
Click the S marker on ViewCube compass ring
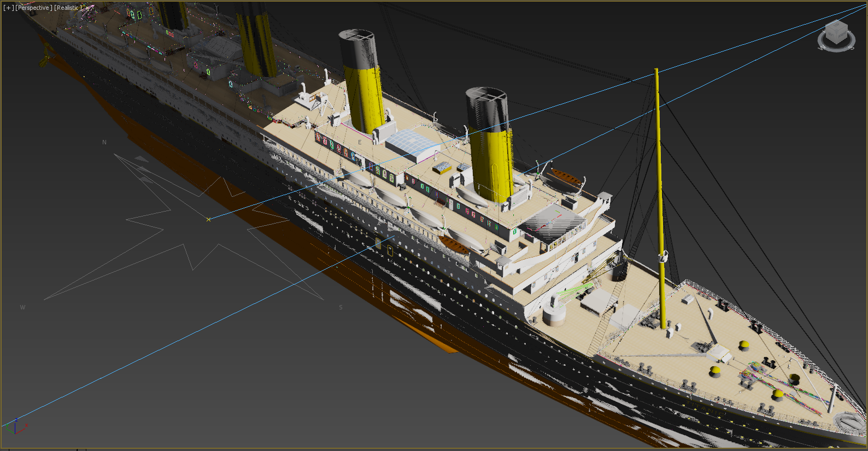[x=852, y=48]
